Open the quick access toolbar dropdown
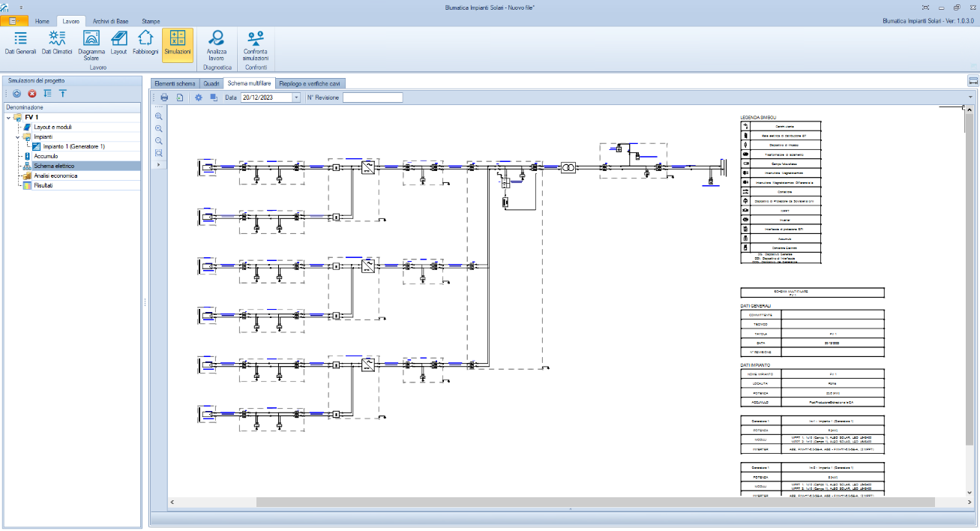This screenshot has height=531, width=980. 21,7
